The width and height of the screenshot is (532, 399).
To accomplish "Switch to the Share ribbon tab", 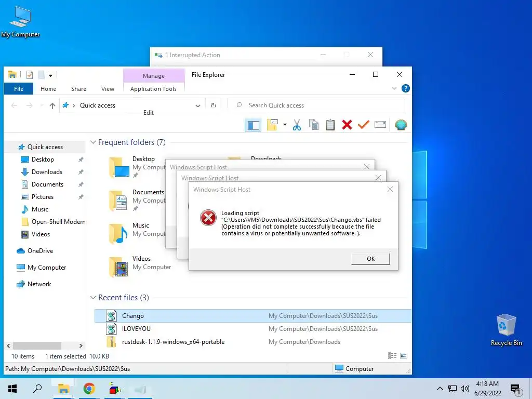I will pyautogui.click(x=78, y=89).
